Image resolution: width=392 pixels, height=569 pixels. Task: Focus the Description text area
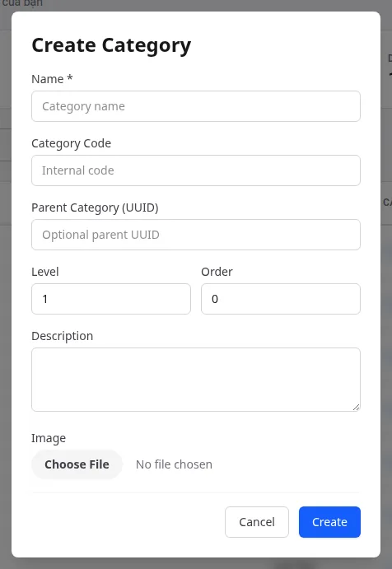point(196,380)
